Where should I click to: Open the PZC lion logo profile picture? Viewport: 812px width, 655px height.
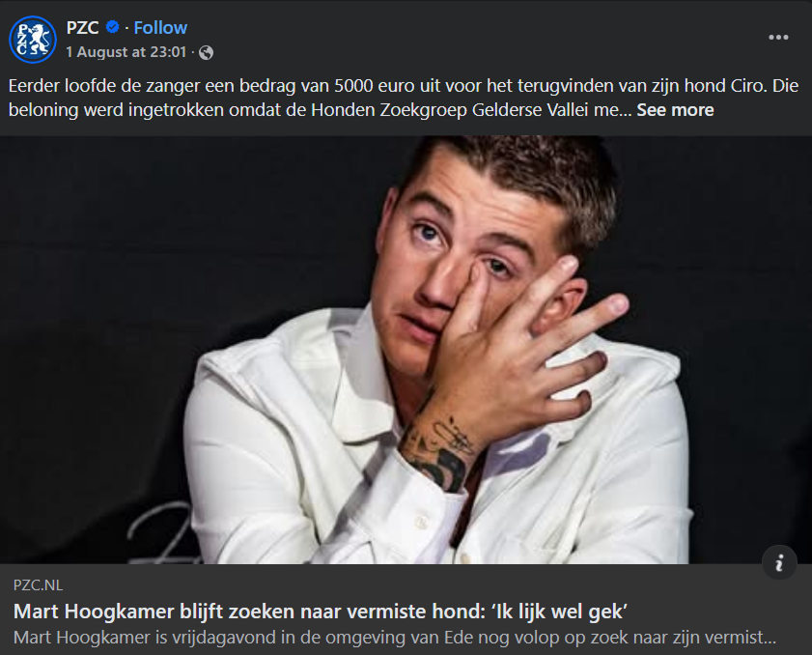pyautogui.click(x=33, y=40)
